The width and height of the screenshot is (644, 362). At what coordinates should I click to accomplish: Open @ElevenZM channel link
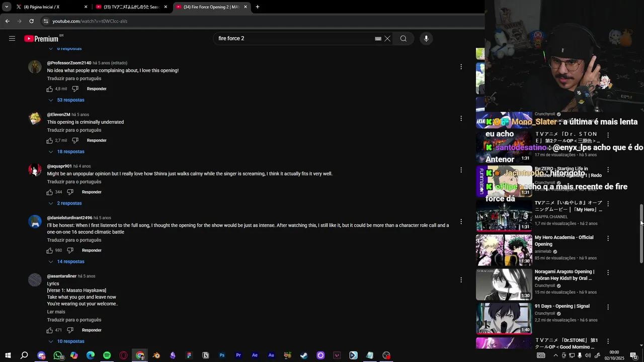pos(58,115)
